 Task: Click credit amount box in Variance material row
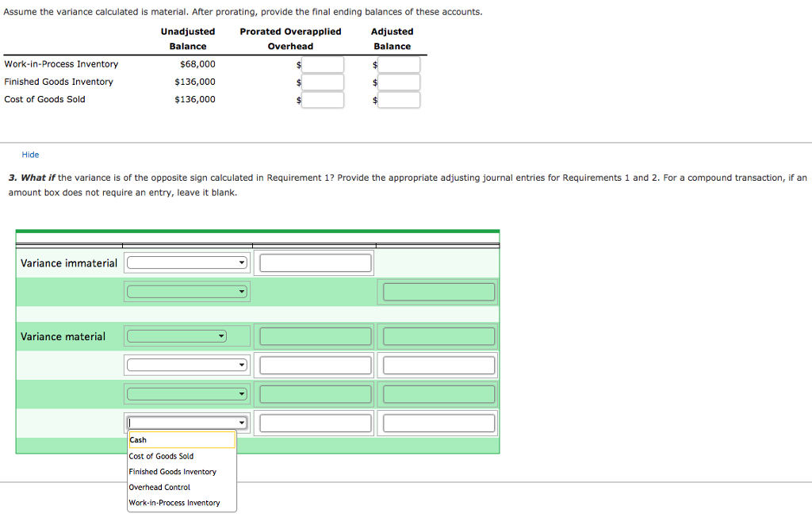point(439,336)
